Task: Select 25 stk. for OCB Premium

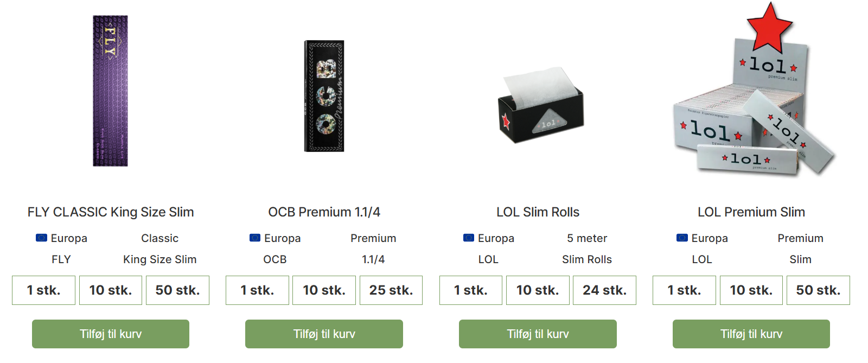Action: click(391, 290)
